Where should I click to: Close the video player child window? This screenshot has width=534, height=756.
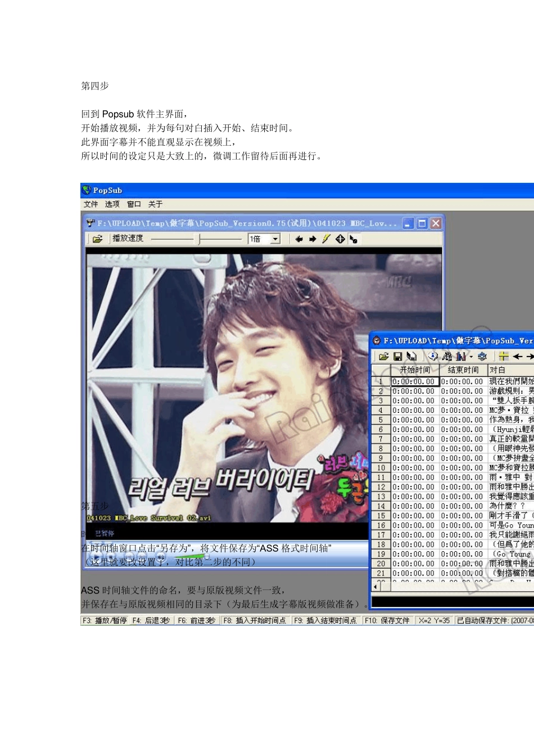(436, 223)
